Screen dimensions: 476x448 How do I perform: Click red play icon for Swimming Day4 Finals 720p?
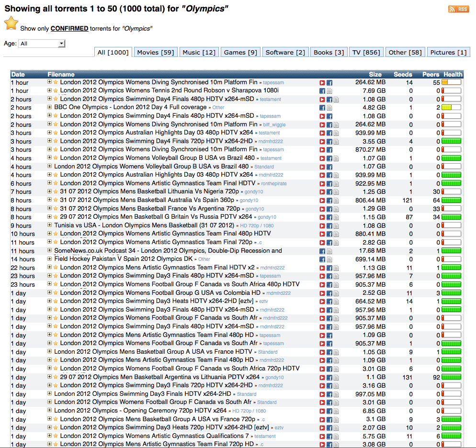coord(322,142)
